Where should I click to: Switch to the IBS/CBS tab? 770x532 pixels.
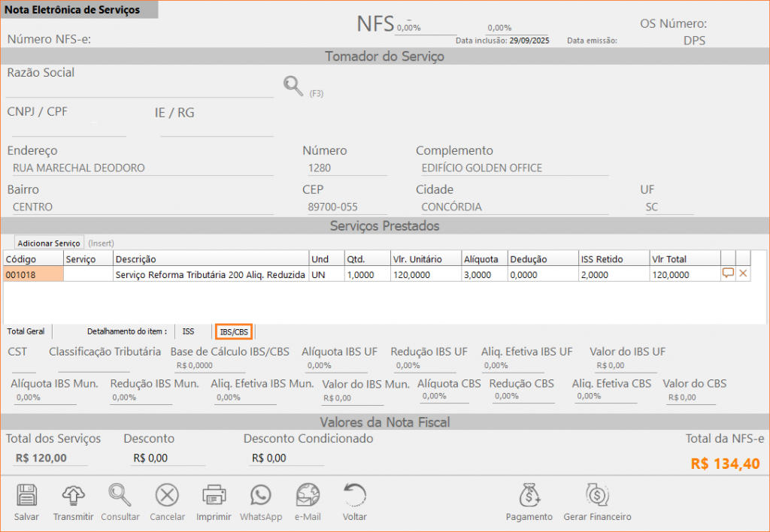[233, 331]
